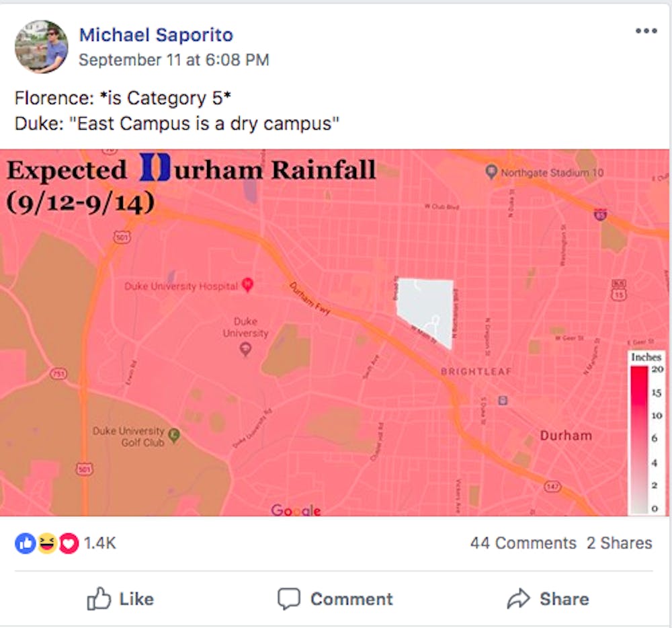Click the red heart reaction icon
The height and width of the screenshot is (628, 672).
[68, 543]
